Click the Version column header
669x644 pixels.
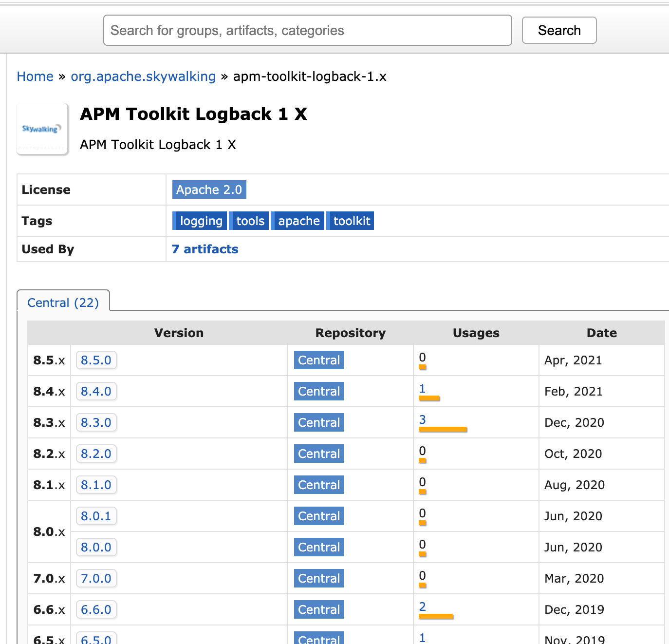179,333
